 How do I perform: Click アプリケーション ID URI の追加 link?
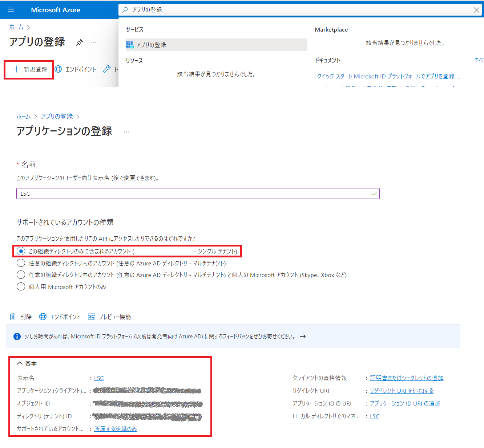click(x=405, y=404)
